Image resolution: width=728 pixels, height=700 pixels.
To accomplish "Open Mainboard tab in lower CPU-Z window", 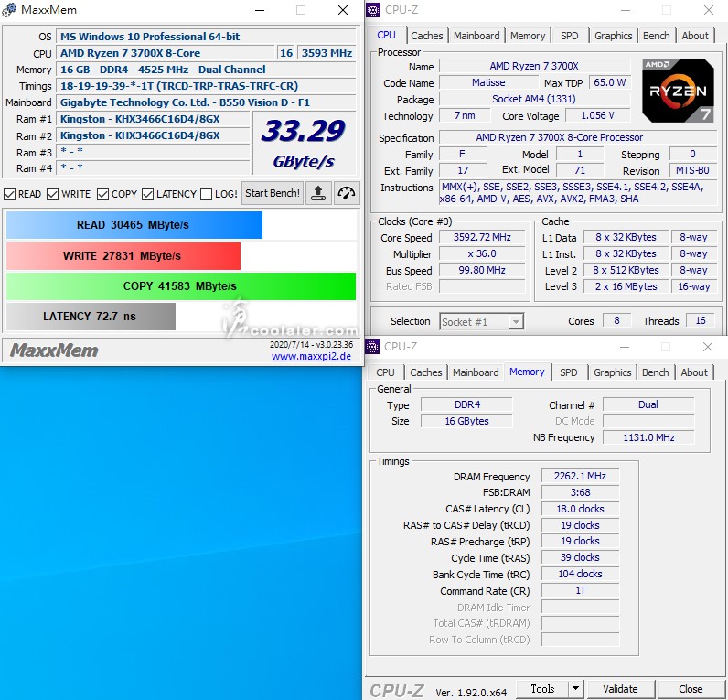I will click(476, 372).
